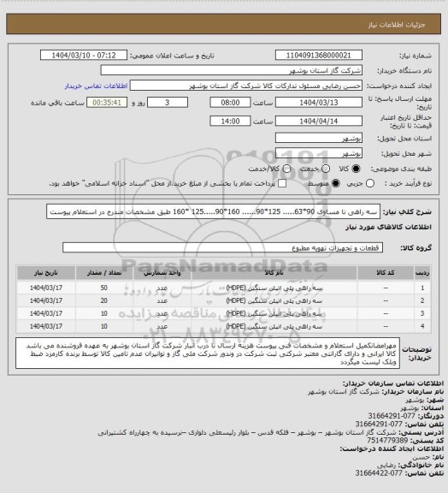Click the delivery city field بوشهر
Screen dimensions: 448x493
coord(319,153)
